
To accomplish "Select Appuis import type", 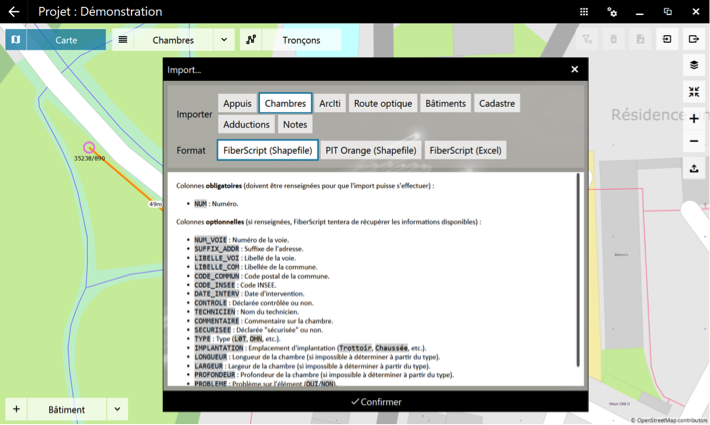I will [x=237, y=103].
